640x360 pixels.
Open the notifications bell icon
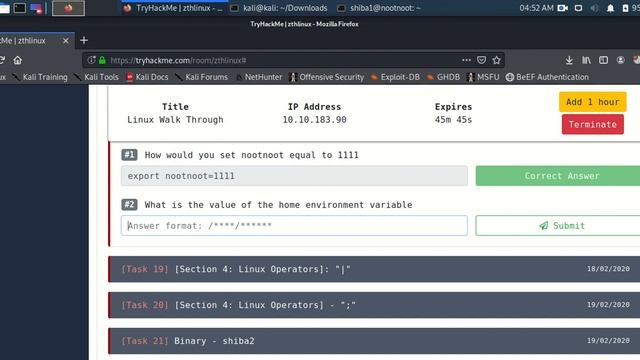pyautogui.click(x=610, y=8)
